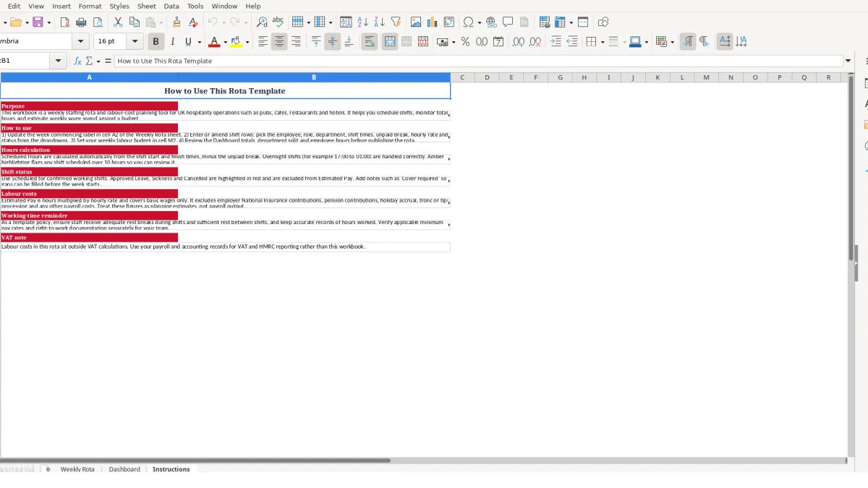Screen dimensions: 868x488
Task: Save the document with the Save icon
Action: (38, 22)
